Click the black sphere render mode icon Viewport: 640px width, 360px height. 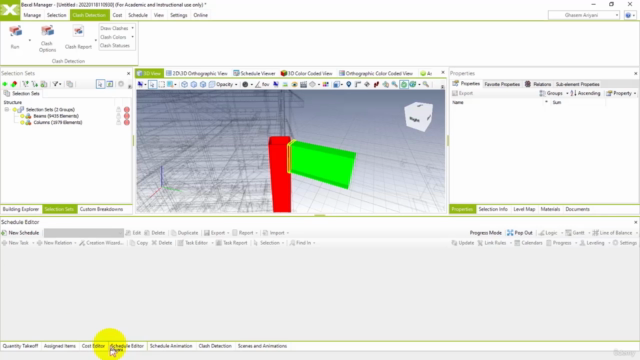245,84
